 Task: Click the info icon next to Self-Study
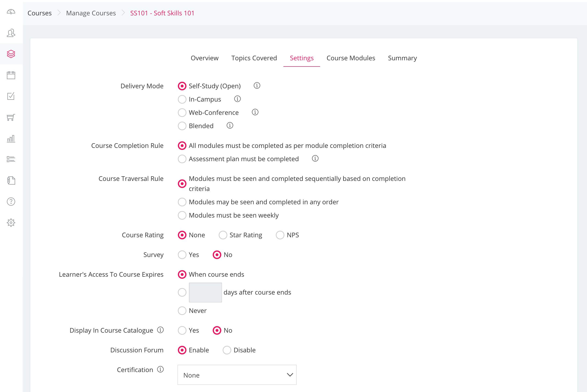(x=257, y=86)
